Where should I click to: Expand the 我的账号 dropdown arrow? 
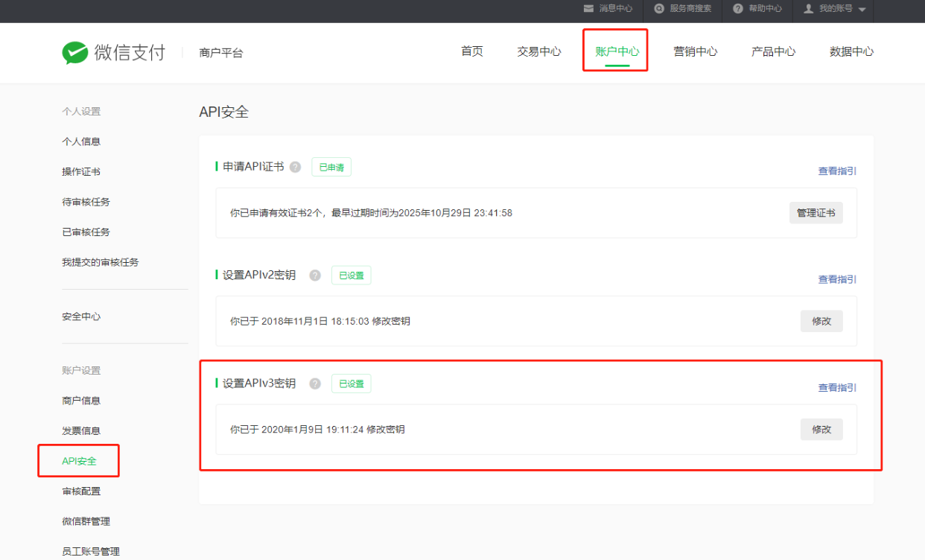click(x=862, y=10)
